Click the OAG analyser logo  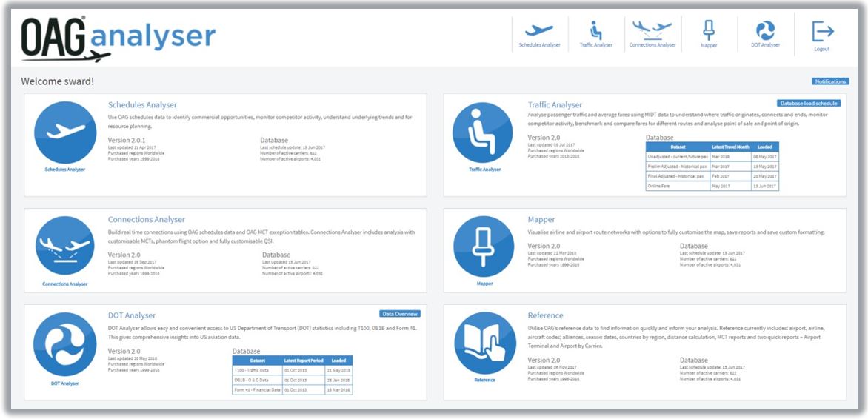[x=118, y=38]
